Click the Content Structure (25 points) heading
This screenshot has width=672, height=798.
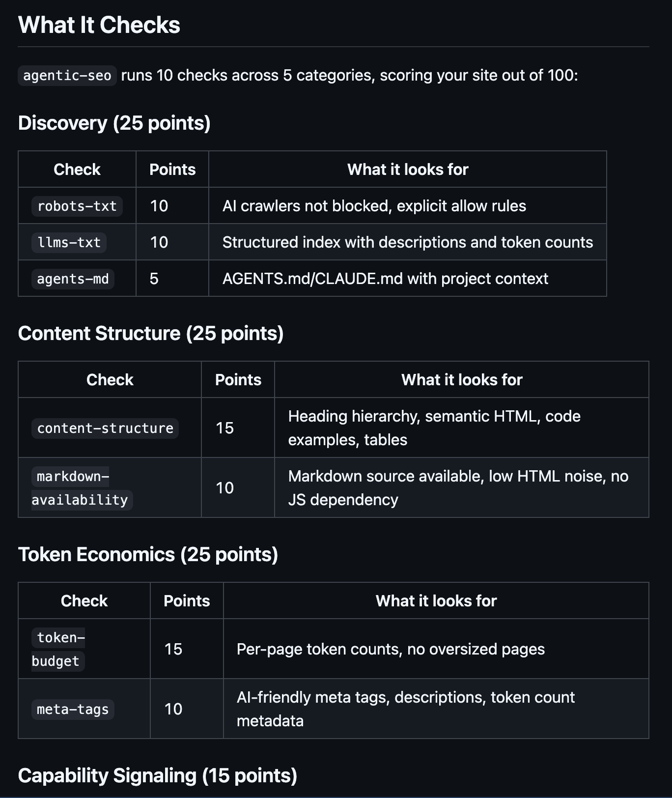coord(151,333)
